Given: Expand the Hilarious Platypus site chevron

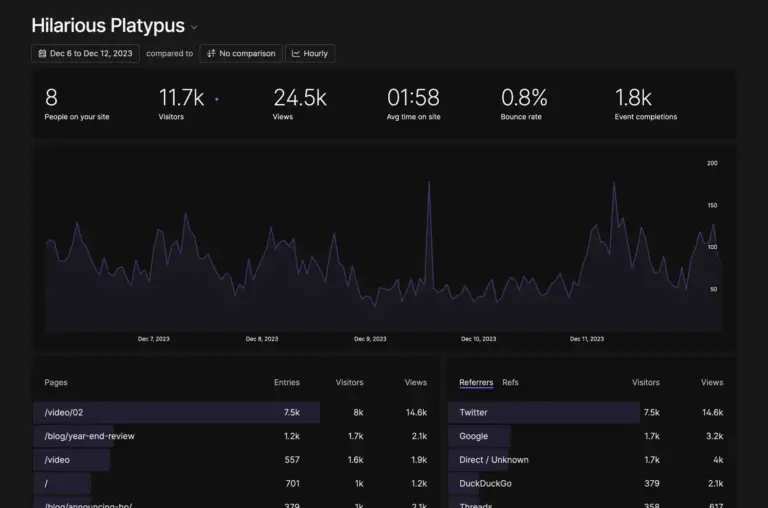Looking at the screenshot, I should pos(195,28).
